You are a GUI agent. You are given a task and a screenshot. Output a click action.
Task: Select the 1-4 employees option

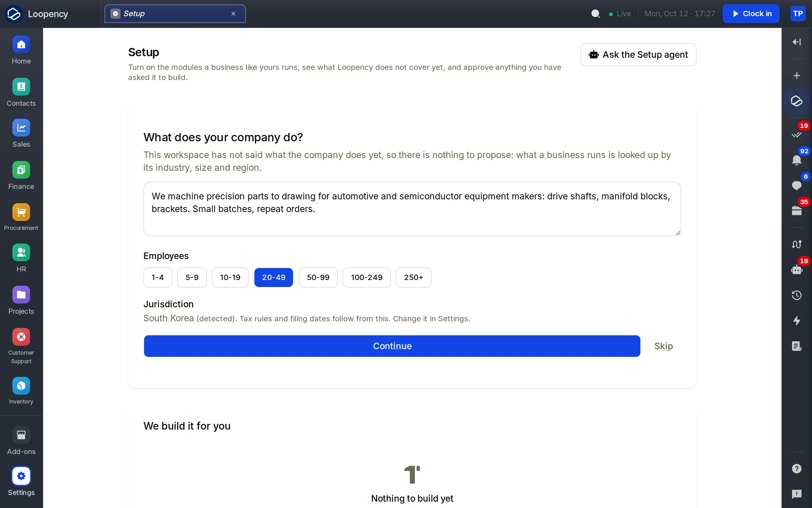tap(158, 277)
